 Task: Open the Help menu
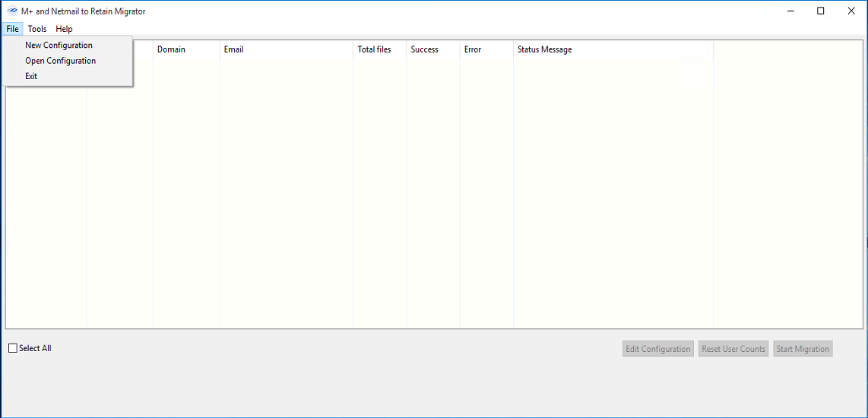(64, 29)
